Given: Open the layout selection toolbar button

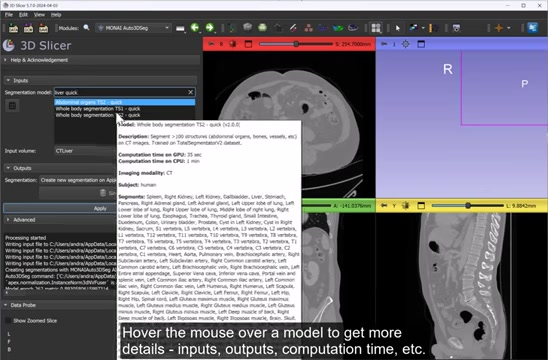Looking at the screenshot, I should (x=376, y=28).
